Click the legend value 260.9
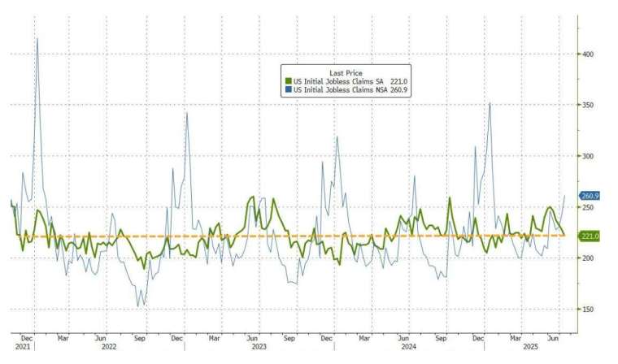Image resolution: width=618 pixels, height=364 pixels. (399, 90)
